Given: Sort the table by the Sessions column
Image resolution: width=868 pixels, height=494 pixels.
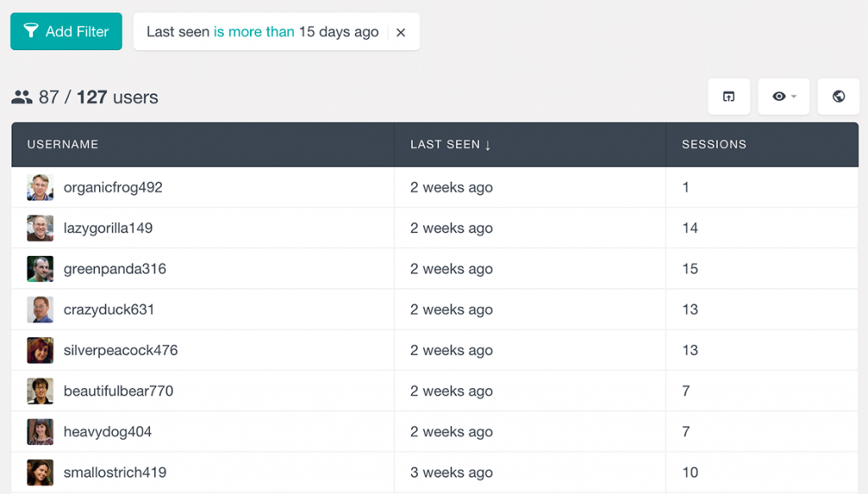Looking at the screenshot, I should (714, 144).
